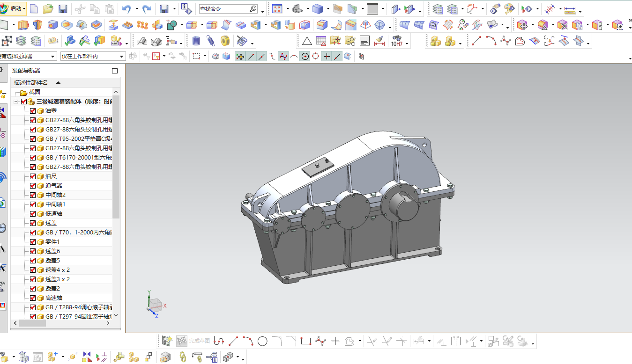Image resolution: width=632 pixels, height=364 pixels.
Task: Collapse the 三级减速箱装配体 root node
Action: (x=15, y=102)
